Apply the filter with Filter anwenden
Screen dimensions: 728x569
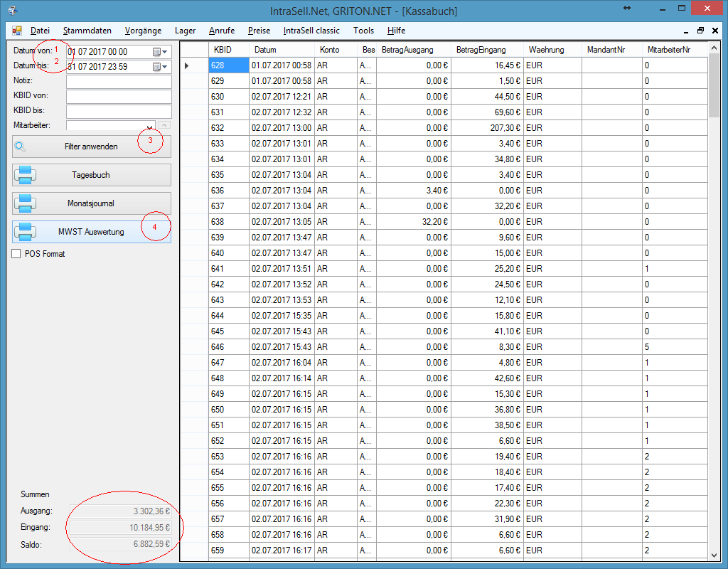click(92, 147)
